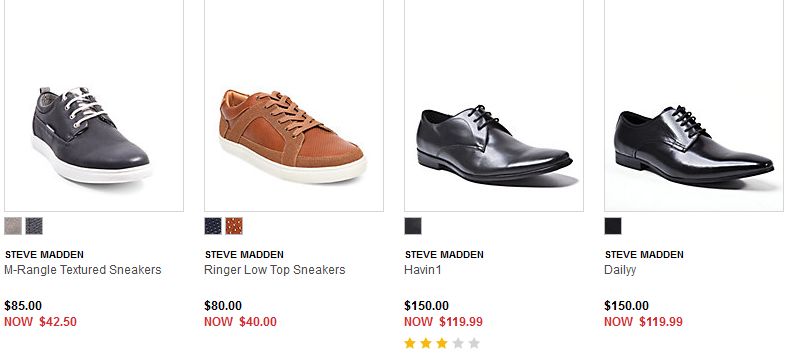Image resolution: width=796 pixels, height=363 pixels.
Task: Open Ringer Low Top Sneakers product link
Action: tap(275, 270)
